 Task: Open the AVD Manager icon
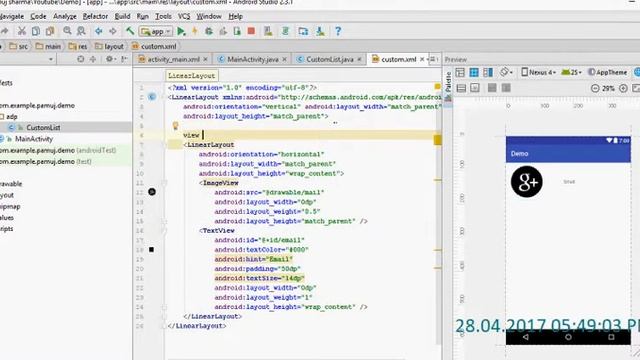[x=268, y=31]
